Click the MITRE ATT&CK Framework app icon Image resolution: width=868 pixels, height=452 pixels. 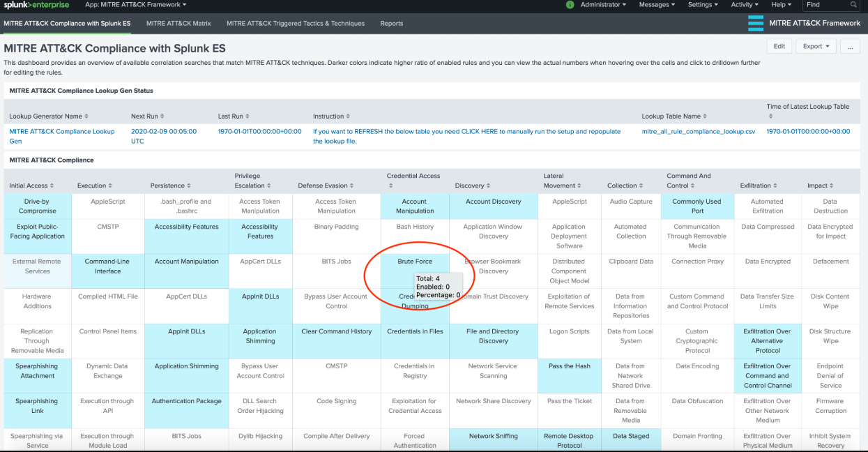click(x=756, y=23)
